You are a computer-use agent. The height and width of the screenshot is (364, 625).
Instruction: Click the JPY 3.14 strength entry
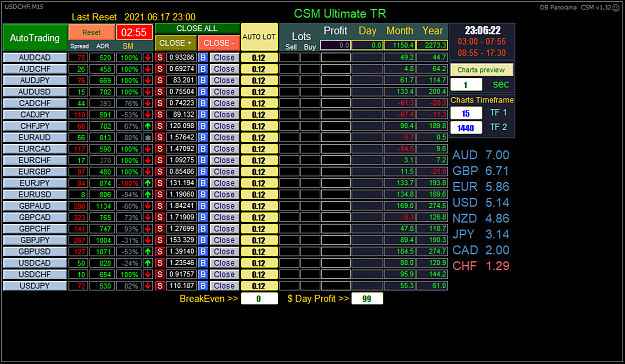[x=481, y=234]
